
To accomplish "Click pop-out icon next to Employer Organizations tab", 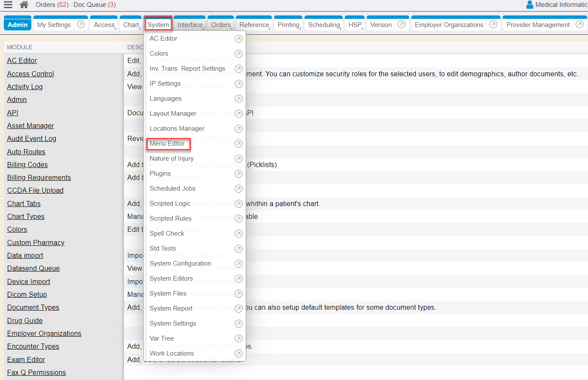I will click(493, 24).
